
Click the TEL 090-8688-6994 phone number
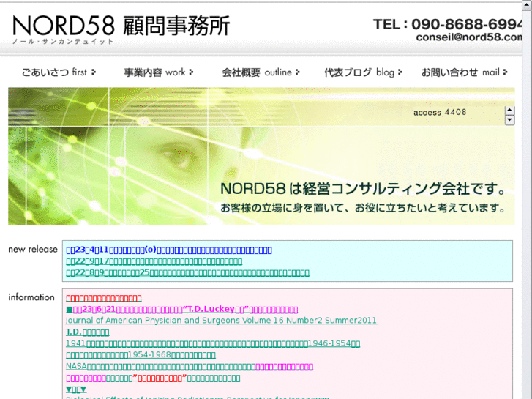click(x=448, y=24)
